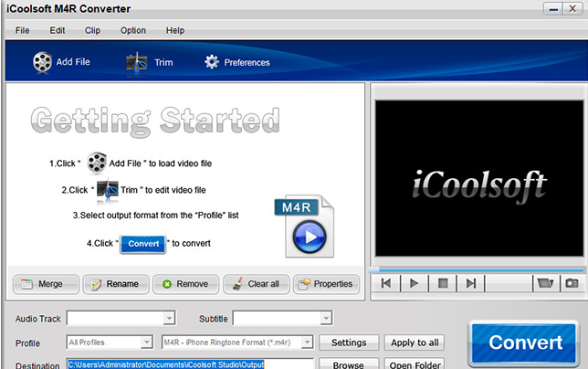Click the preview video display area
The image size is (588, 369).
[x=479, y=178]
